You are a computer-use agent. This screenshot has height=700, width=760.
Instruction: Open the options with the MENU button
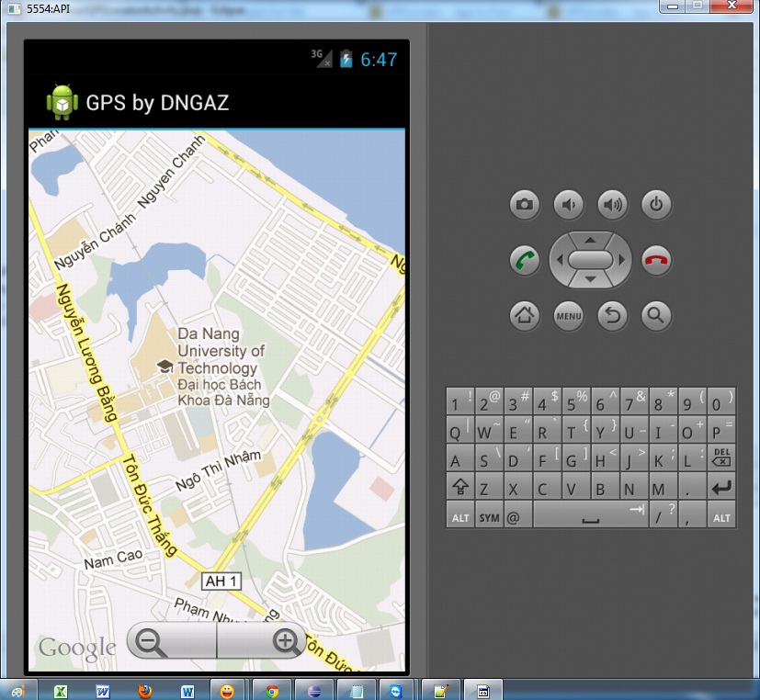[x=569, y=316]
